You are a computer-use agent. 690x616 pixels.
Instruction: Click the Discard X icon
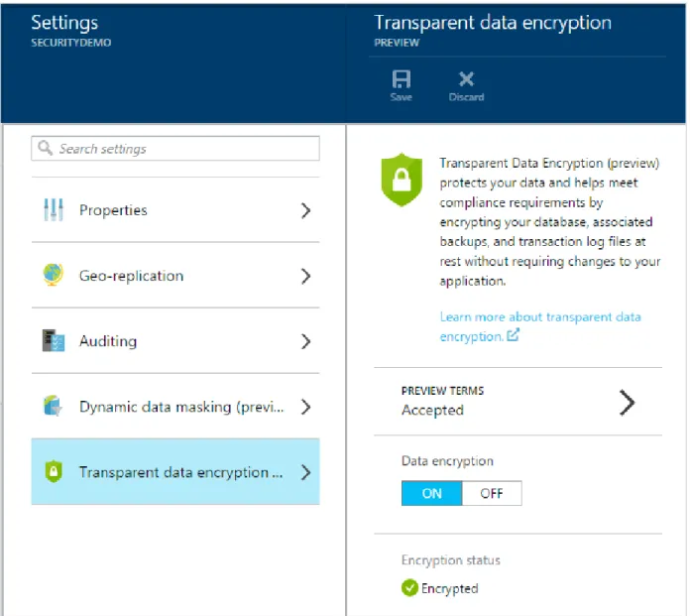[x=466, y=79]
